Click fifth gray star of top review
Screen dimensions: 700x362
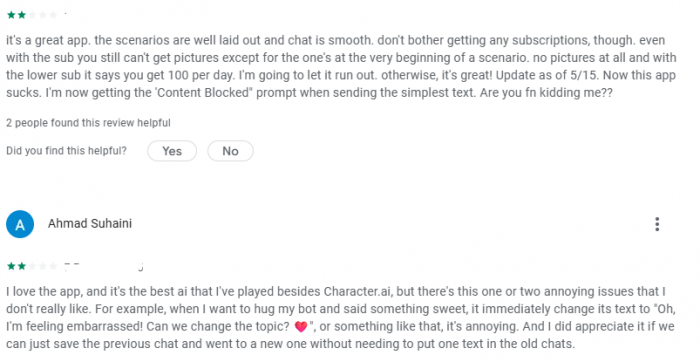[x=53, y=15]
